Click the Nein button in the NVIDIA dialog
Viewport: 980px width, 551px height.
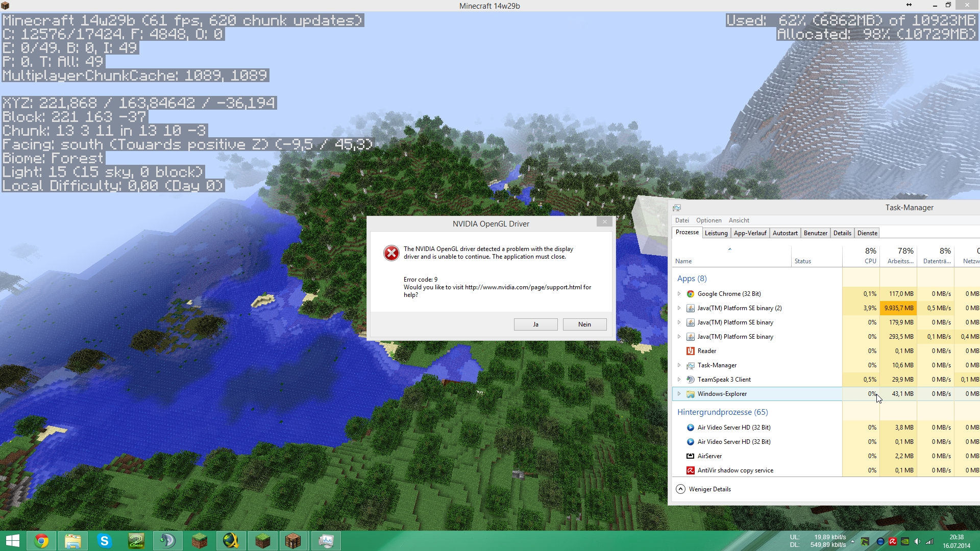coord(584,324)
